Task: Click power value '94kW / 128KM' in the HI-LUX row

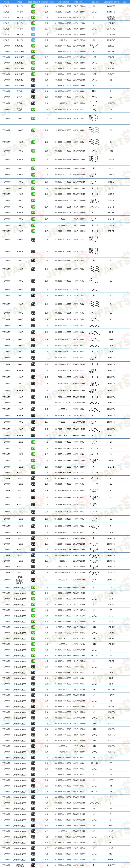Action: tap(79, 544)
